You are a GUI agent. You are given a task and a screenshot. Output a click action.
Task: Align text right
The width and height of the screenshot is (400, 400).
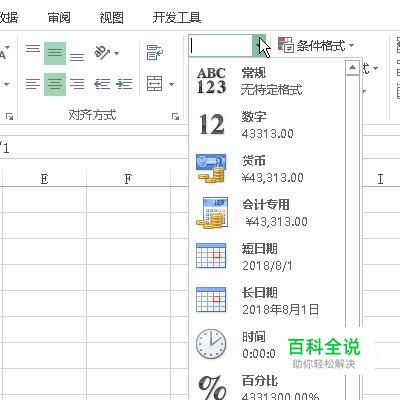(77, 84)
